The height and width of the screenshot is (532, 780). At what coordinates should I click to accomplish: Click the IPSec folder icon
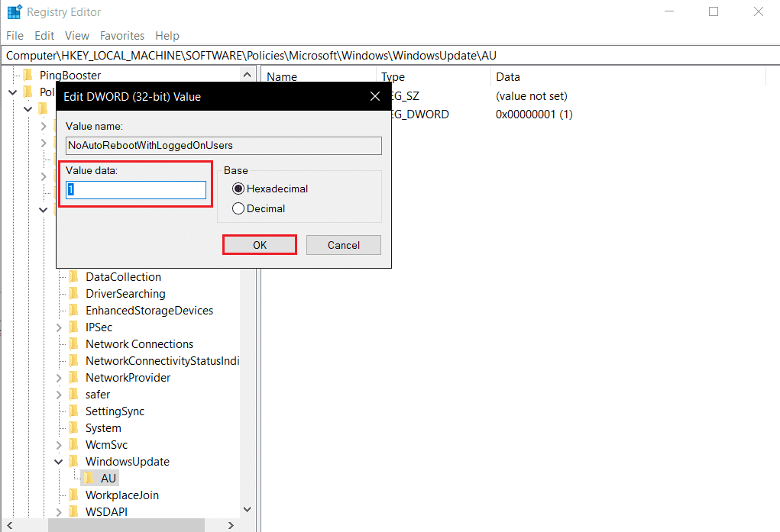tap(74, 327)
